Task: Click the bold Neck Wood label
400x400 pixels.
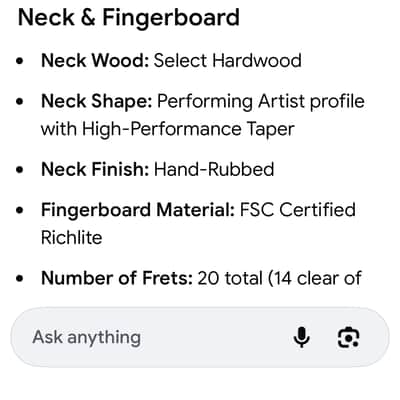Action: click(95, 61)
